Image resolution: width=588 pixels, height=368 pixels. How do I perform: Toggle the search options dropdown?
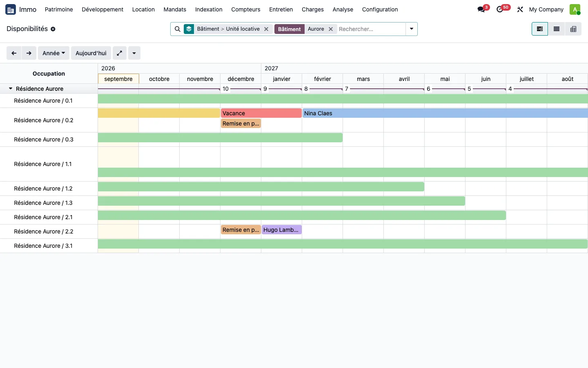click(412, 29)
